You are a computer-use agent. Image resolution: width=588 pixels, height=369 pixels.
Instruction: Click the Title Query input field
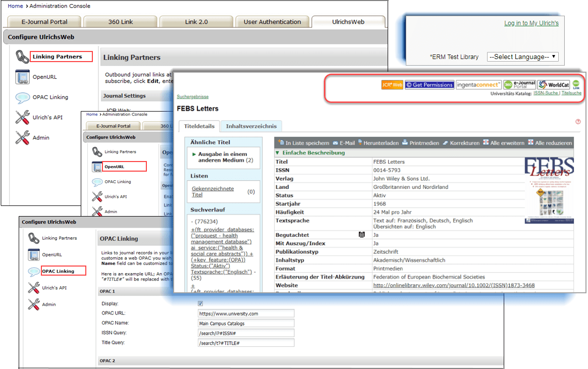[x=246, y=343]
